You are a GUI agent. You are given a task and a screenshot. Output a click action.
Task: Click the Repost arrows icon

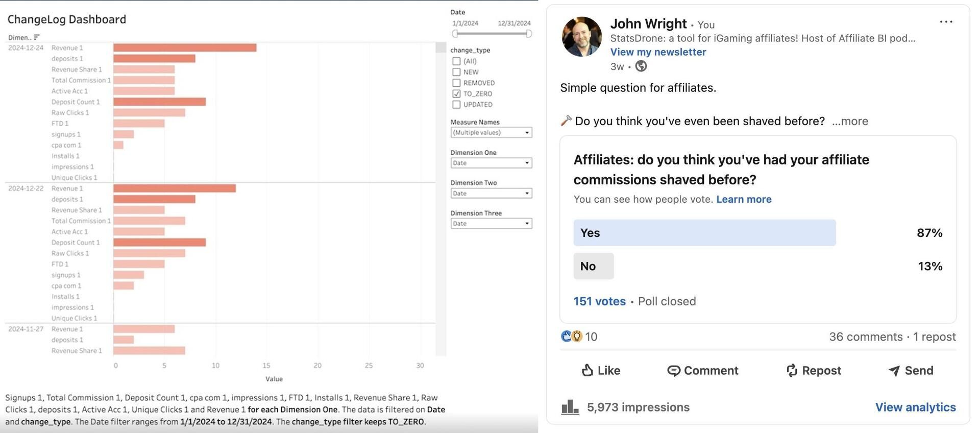click(x=792, y=371)
